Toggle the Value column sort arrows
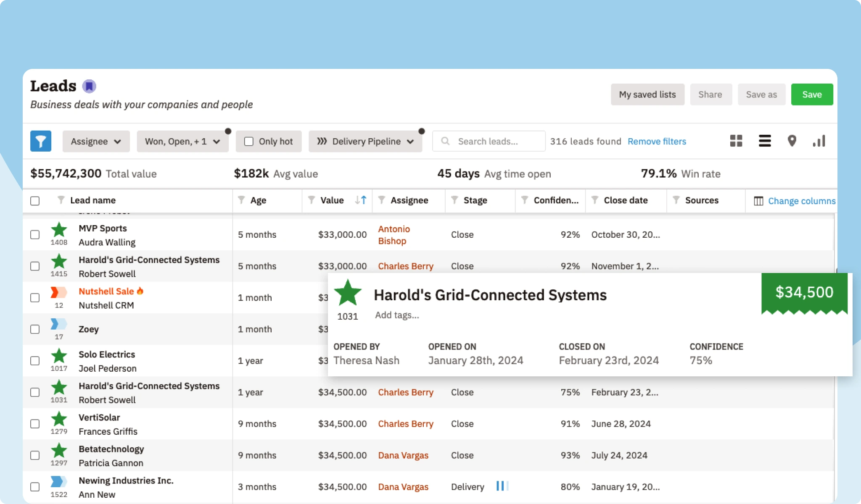Viewport: 861px width, 504px height. point(360,200)
